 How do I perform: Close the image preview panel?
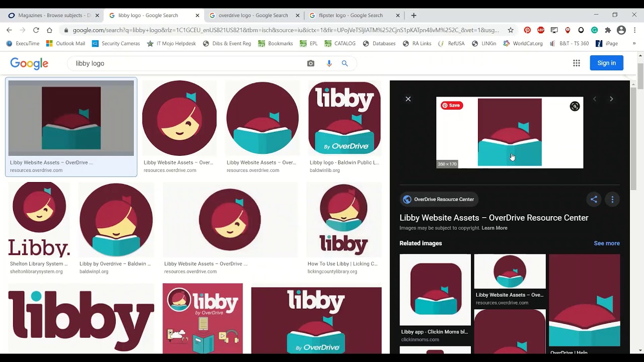click(x=408, y=99)
